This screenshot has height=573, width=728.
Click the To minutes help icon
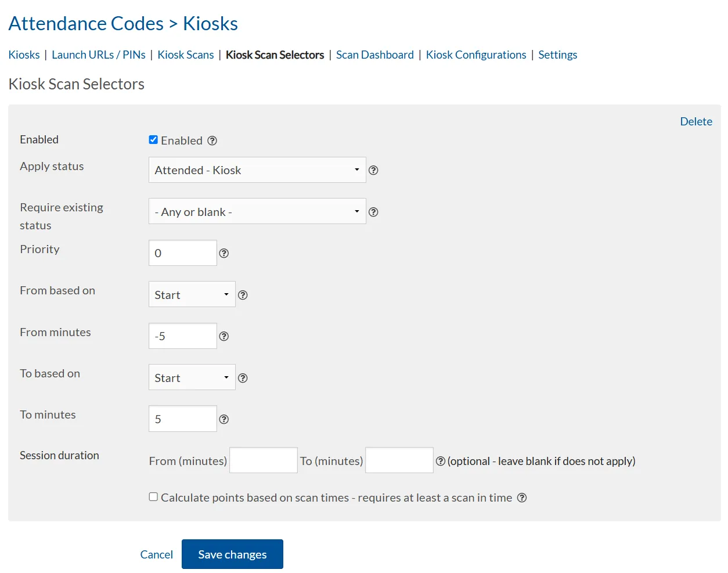(x=224, y=419)
